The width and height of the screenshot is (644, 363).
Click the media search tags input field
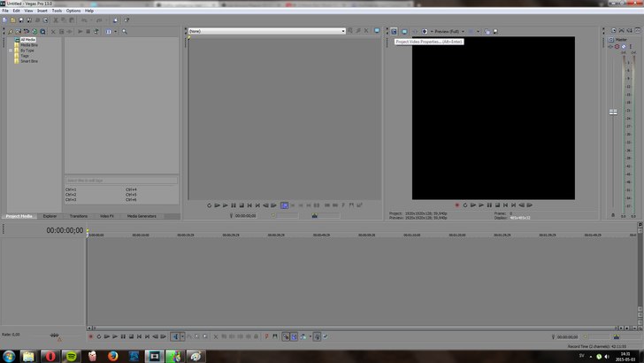tap(120, 180)
